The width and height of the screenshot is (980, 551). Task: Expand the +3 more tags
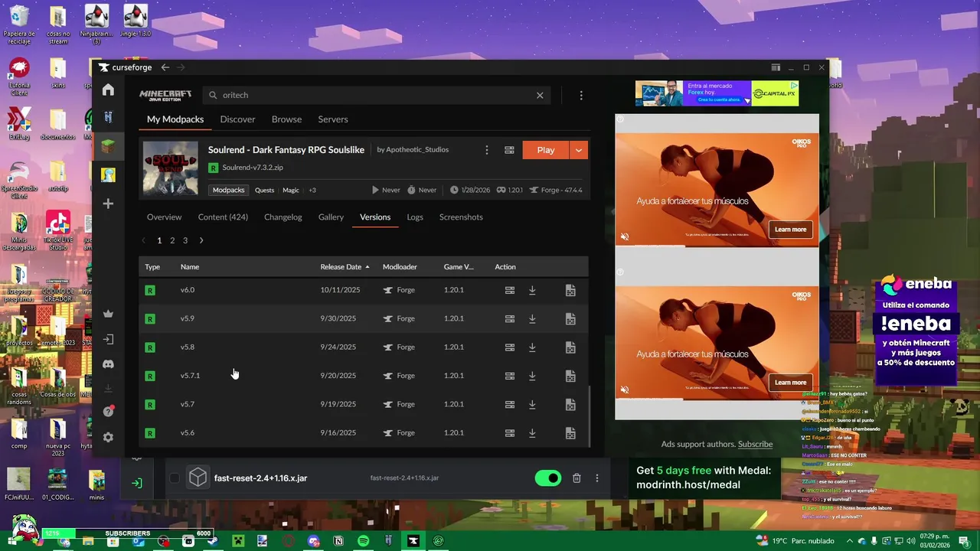pos(312,190)
